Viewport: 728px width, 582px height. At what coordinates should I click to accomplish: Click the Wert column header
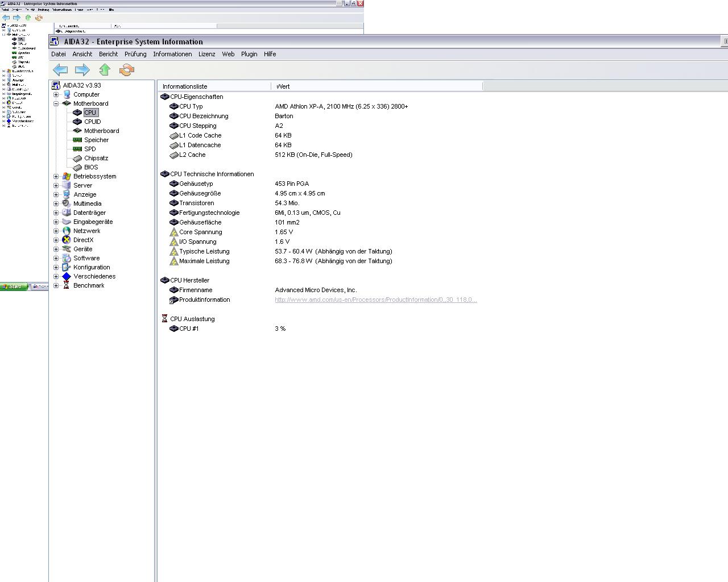[377, 86]
